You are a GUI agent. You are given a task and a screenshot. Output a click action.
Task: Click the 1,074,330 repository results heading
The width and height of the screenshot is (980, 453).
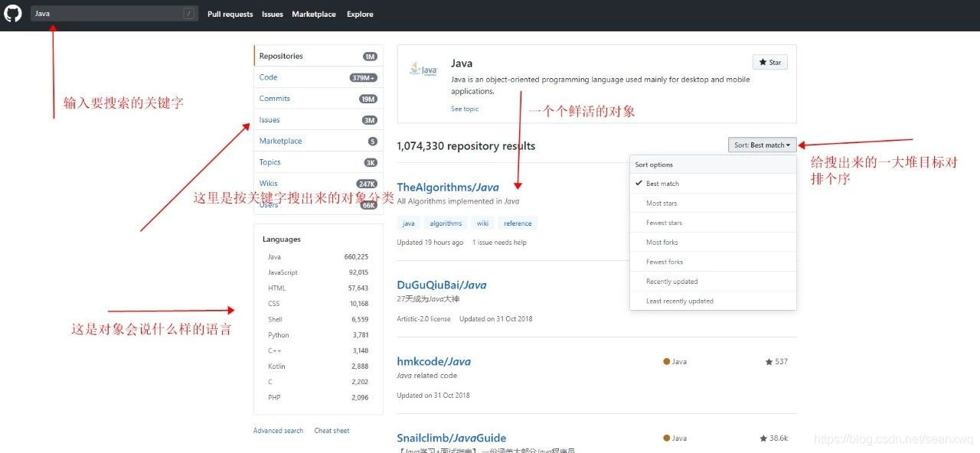(x=466, y=146)
